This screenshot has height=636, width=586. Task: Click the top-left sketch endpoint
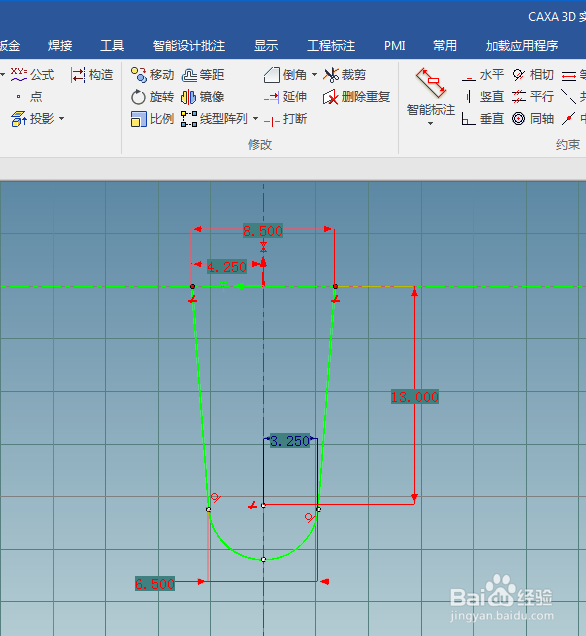(x=193, y=286)
